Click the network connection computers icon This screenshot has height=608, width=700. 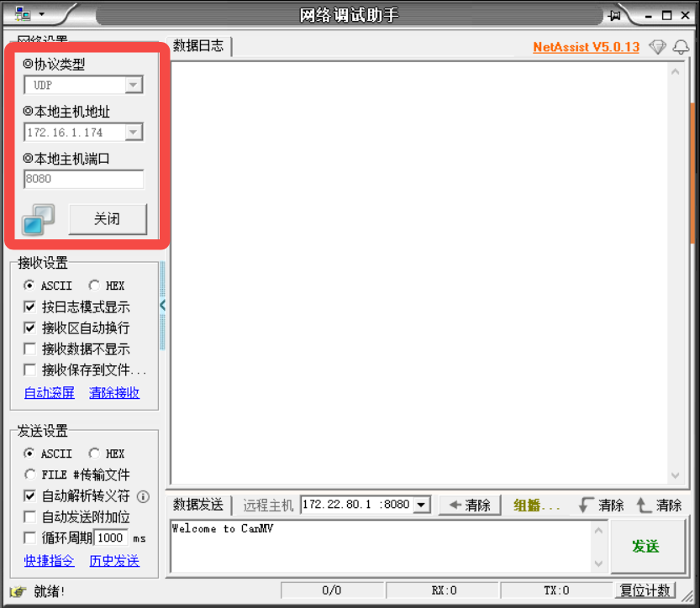coord(38,219)
